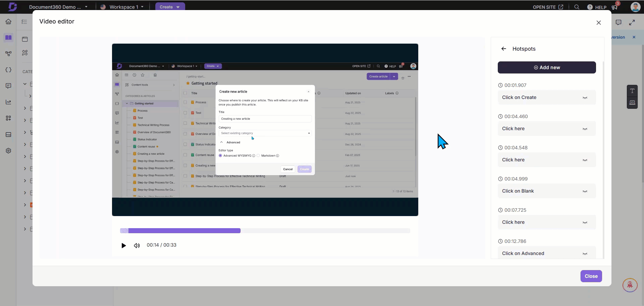Viewport: 644px width, 306px height.
Task: Add a new hotspot
Action: point(547,67)
